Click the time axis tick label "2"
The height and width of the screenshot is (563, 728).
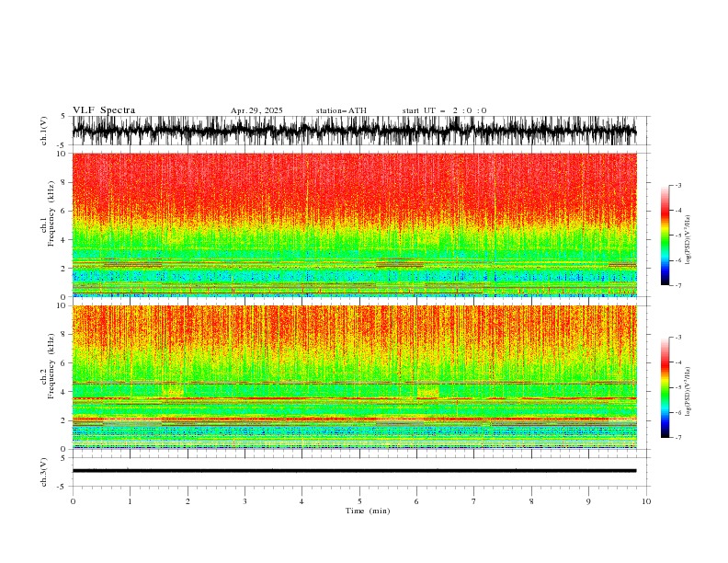click(x=188, y=501)
